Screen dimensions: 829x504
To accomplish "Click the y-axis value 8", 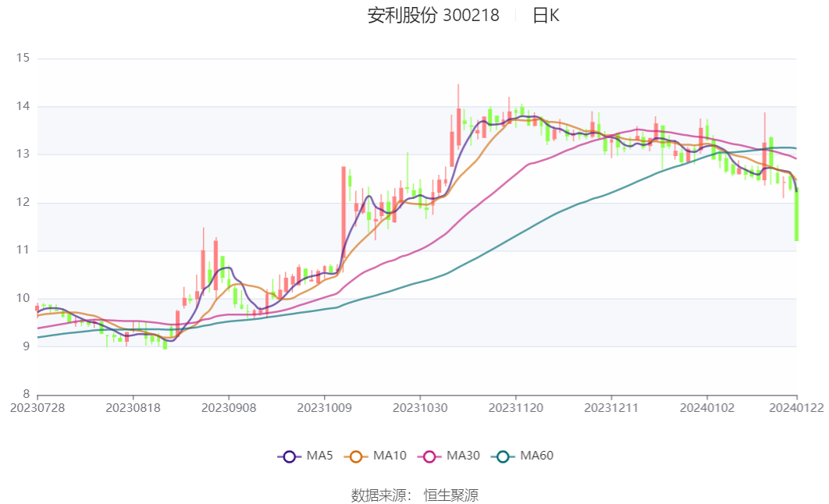I will (27, 394).
